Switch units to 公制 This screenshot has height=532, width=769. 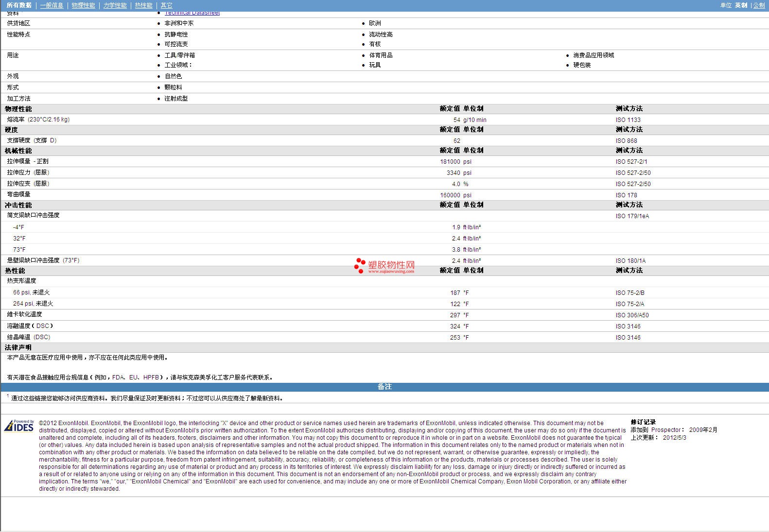(x=759, y=5)
